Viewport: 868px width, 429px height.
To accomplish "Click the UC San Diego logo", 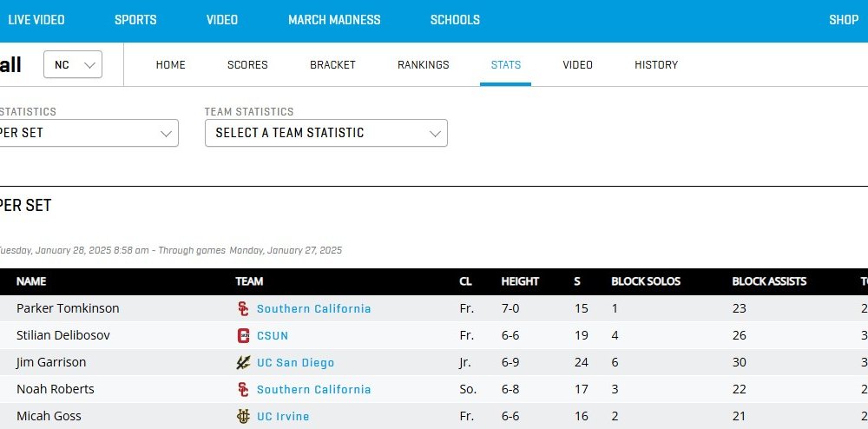I will click(x=243, y=363).
